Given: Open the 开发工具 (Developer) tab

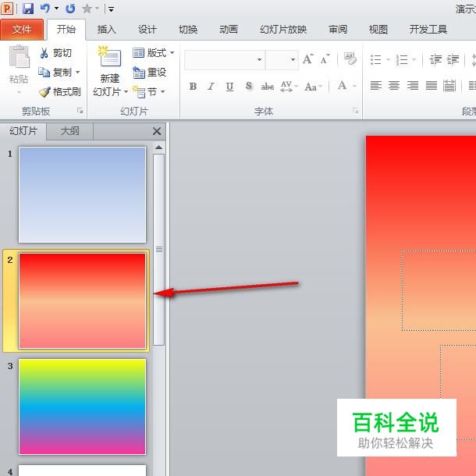Looking at the screenshot, I should point(428,30).
